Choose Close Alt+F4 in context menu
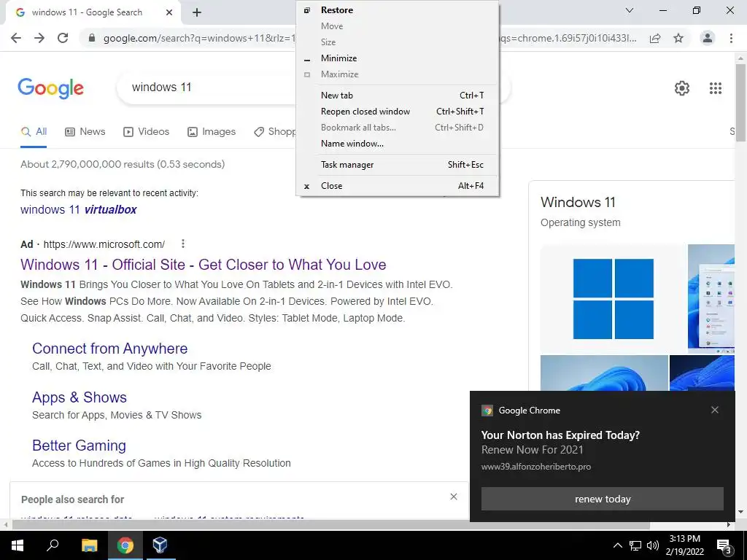 tap(398, 186)
